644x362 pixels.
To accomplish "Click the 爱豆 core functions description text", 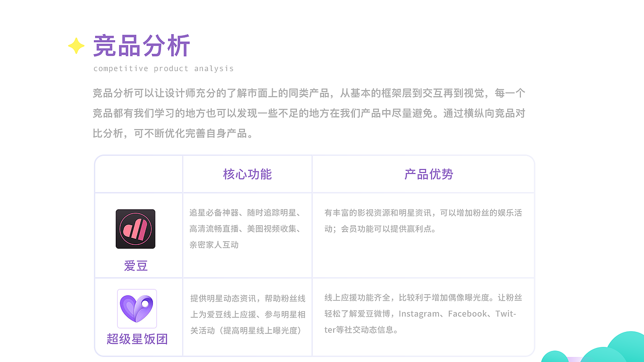I will tap(247, 228).
